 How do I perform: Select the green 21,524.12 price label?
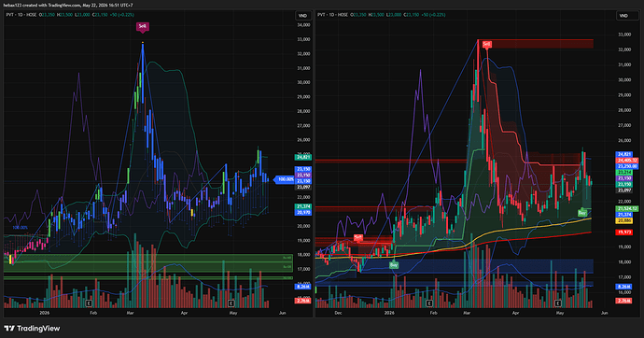click(627, 209)
